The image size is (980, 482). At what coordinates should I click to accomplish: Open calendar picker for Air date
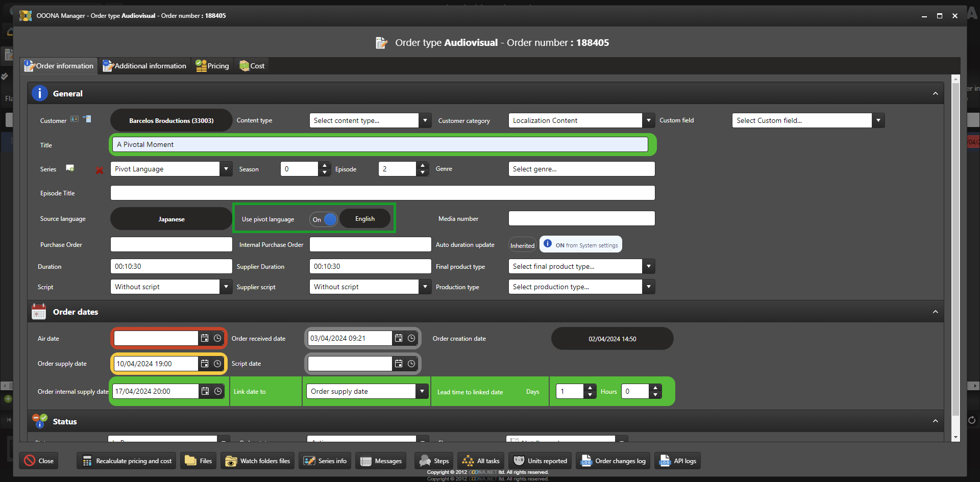pos(205,338)
